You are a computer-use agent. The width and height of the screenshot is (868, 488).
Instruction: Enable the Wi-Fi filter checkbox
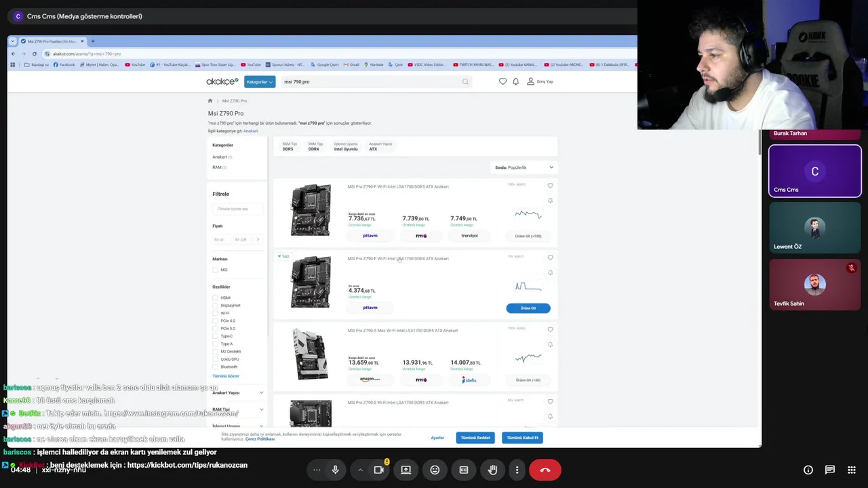216,313
